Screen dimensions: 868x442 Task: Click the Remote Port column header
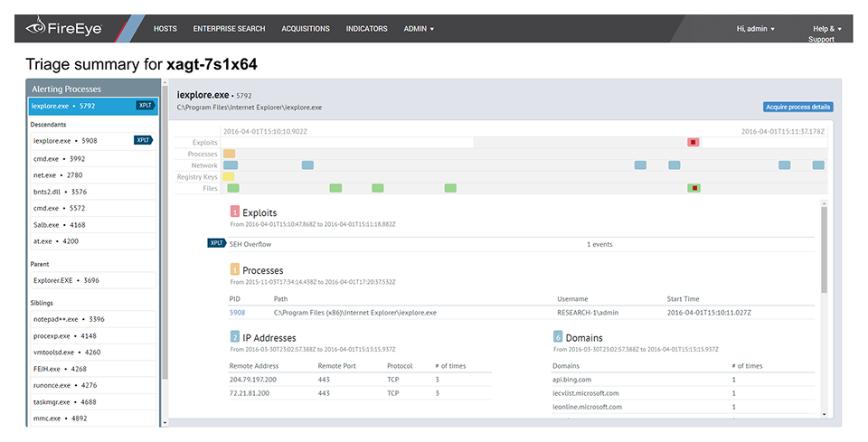click(336, 366)
